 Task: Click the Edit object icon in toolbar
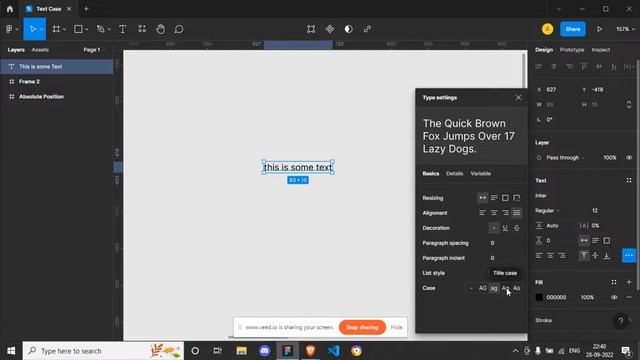[311, 29]
